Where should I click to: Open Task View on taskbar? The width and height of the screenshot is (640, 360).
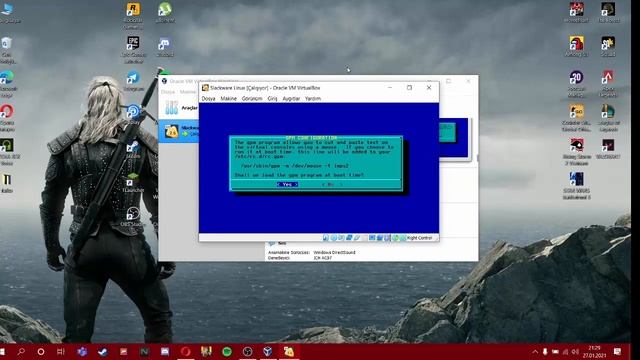point(61,351)
